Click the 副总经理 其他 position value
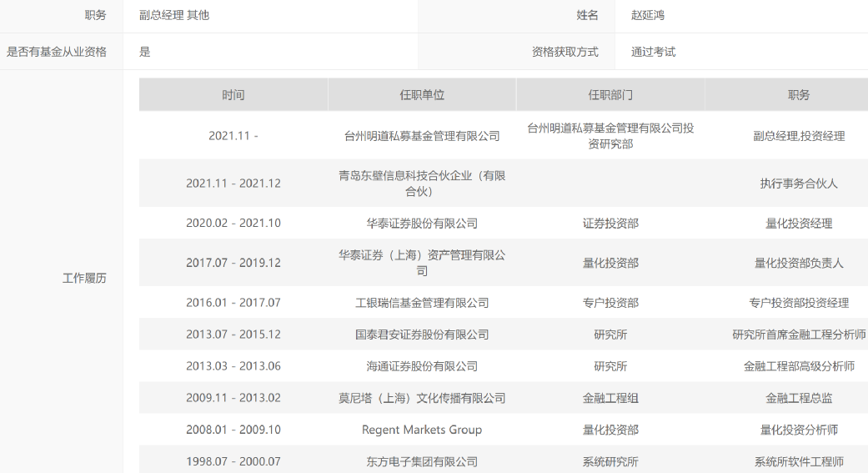The image size is (868, 473). (174, 15)
